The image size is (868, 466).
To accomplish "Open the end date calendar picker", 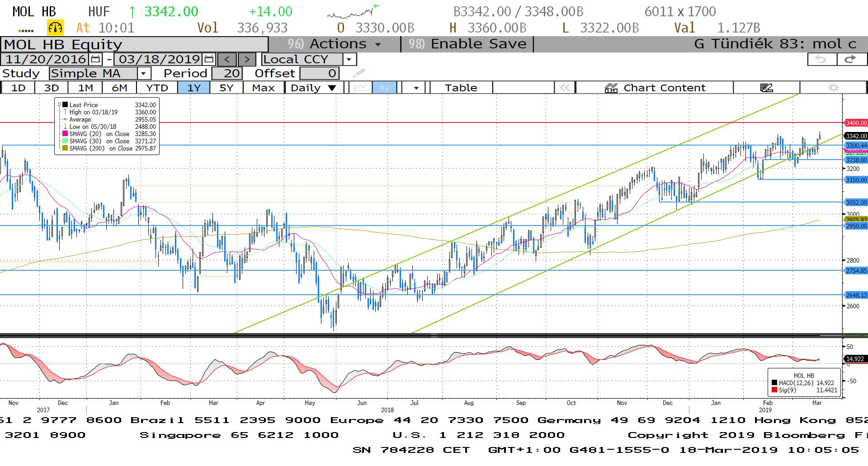I will (x=209, y=59).
